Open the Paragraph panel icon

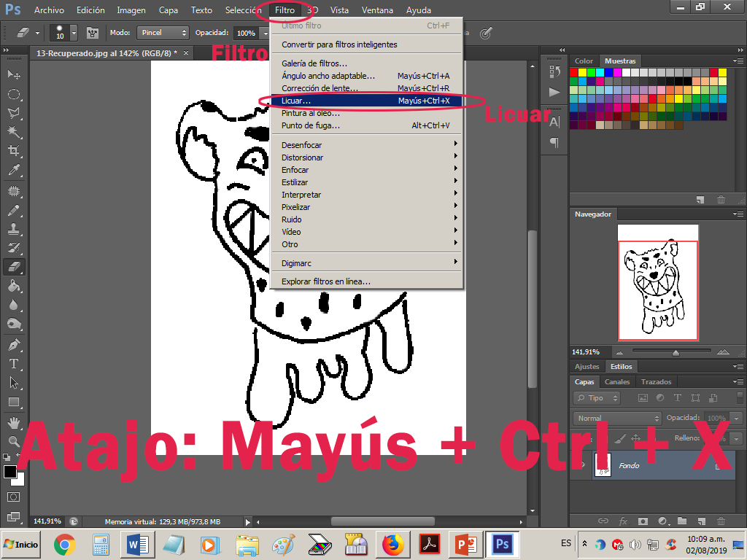[554, 142]
